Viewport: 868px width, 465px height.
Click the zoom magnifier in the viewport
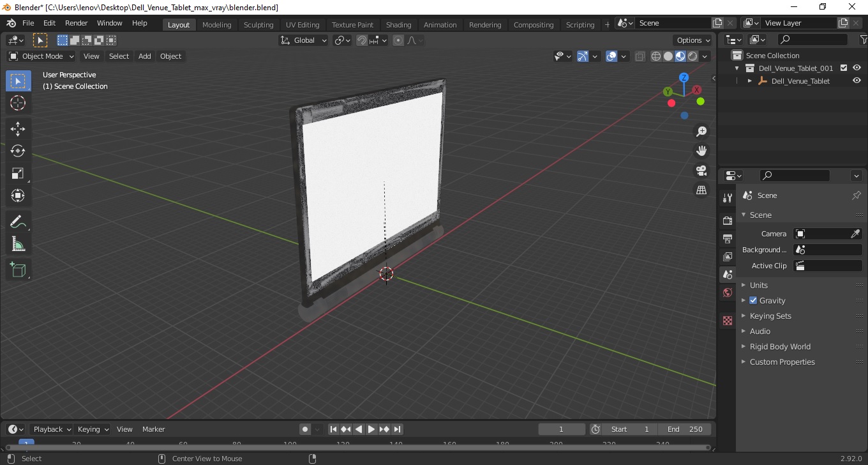click(x=701, y=132)
